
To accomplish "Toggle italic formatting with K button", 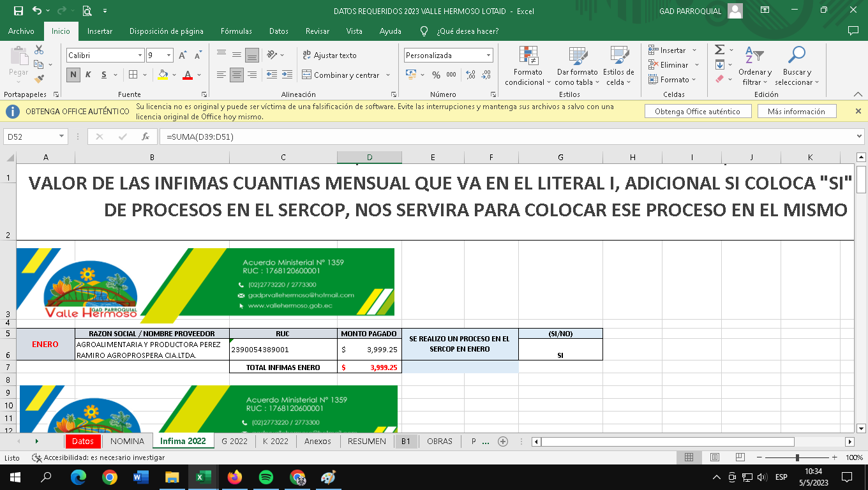I will pos(87,75).
